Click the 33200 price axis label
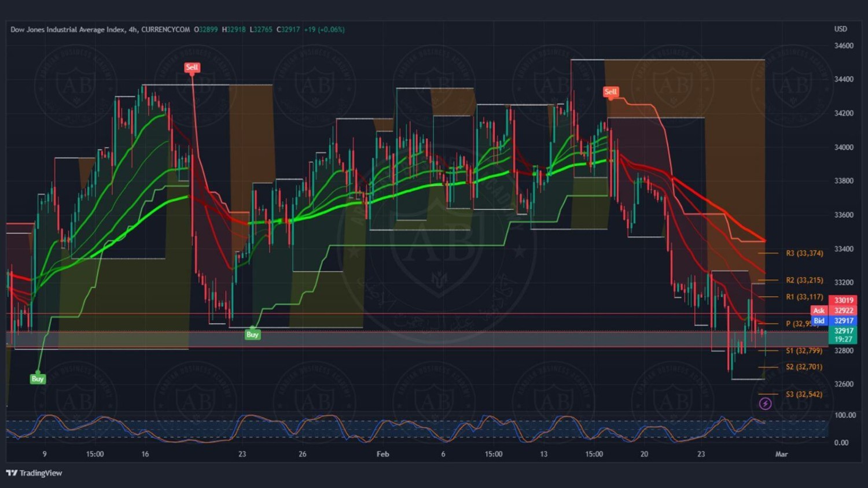 pyautogui.click(x=843, y=283)
